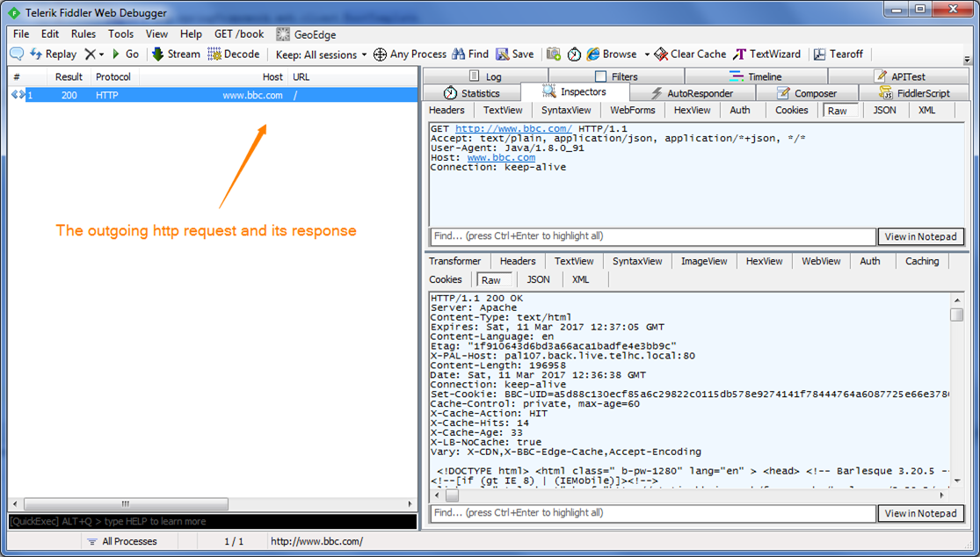This screenshot has height=557, width=980.
Task: Click the comment speech bubble icon
Action: [x=17, y=54]
